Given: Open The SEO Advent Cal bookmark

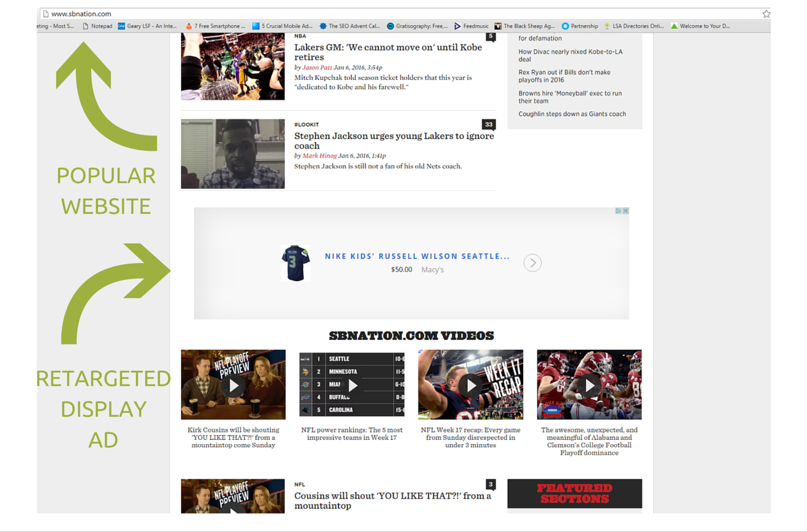Looking at the screenshot, I should [349, 26].
